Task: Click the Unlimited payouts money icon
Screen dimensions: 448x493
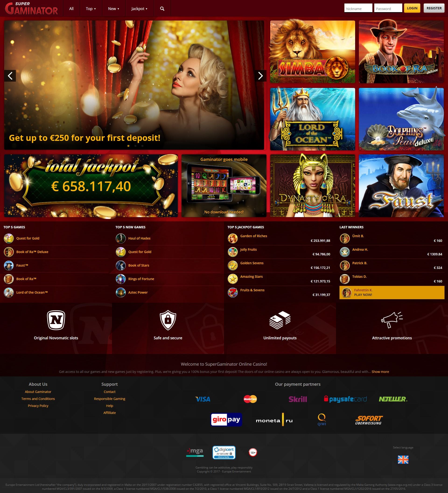Action: click(x=280, y=320)
